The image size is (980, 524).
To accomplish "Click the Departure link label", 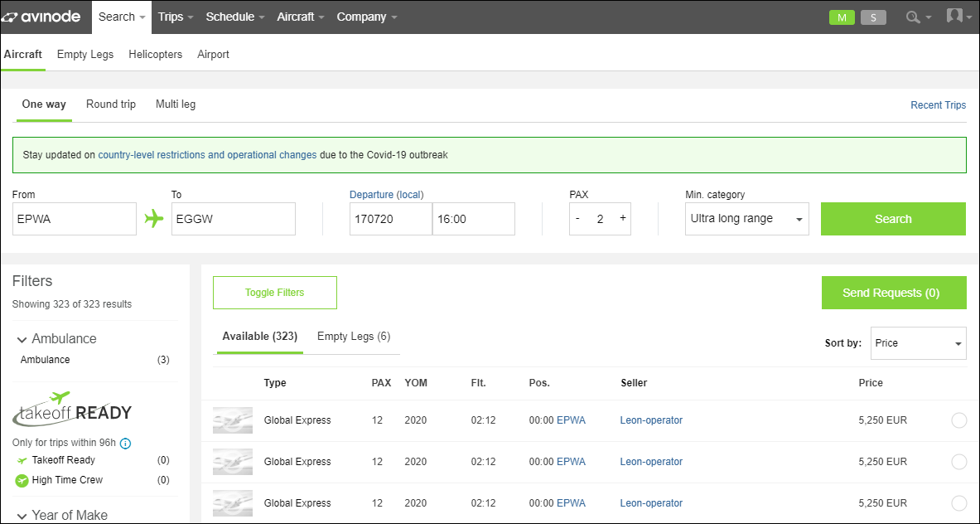I will point(371,195).
